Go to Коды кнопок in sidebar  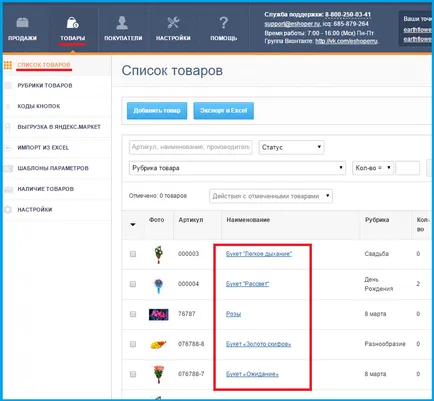point(39,106)
